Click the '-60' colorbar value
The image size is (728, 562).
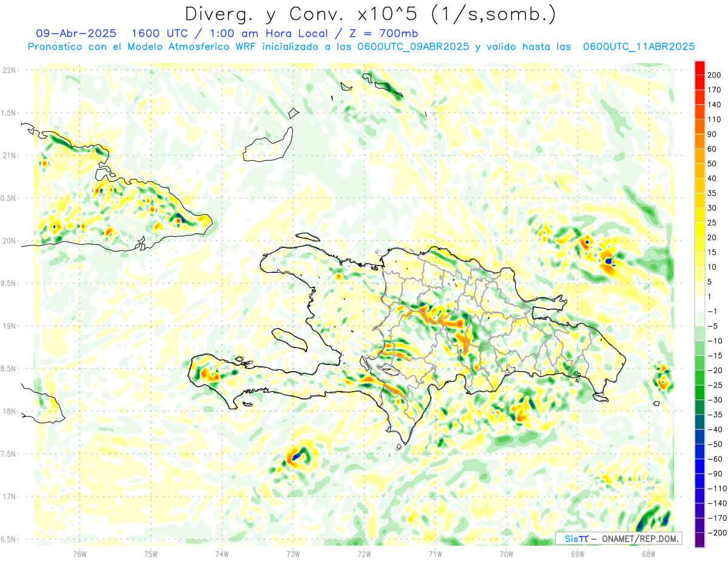click(714, 459)
